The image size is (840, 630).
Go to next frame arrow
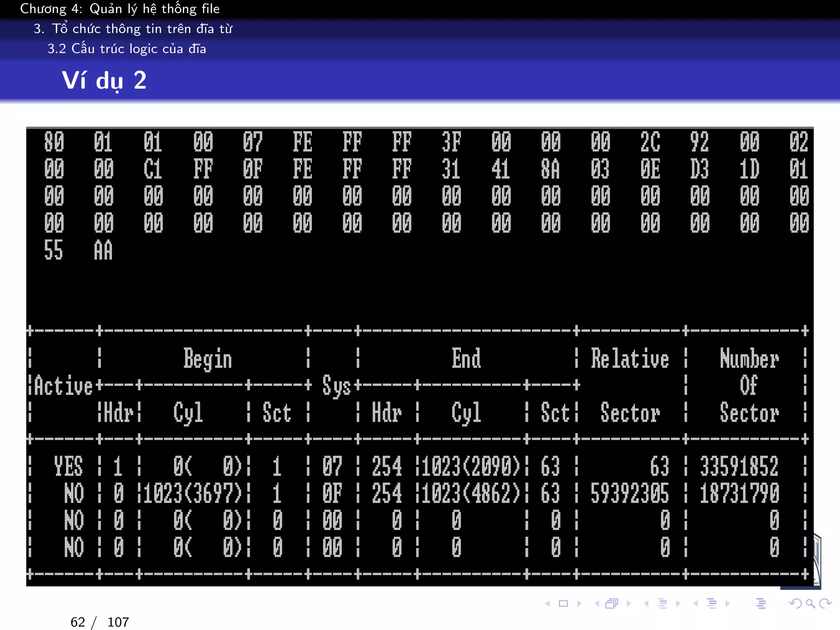[629, 603]
